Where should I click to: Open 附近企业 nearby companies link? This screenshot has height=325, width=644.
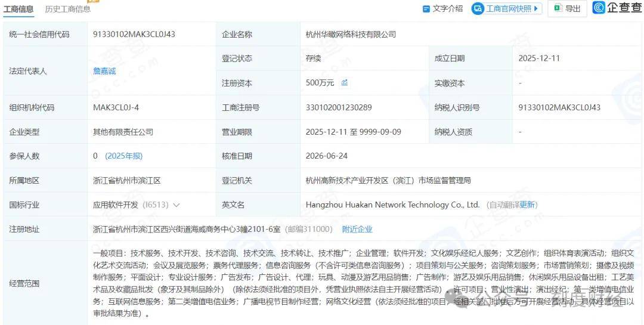coord(357,229)
